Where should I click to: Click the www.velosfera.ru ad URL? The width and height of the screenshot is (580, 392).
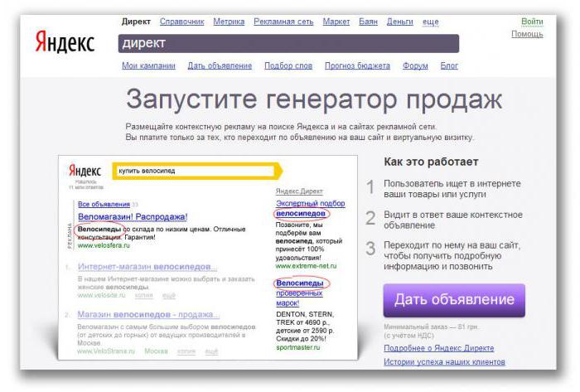104,245
